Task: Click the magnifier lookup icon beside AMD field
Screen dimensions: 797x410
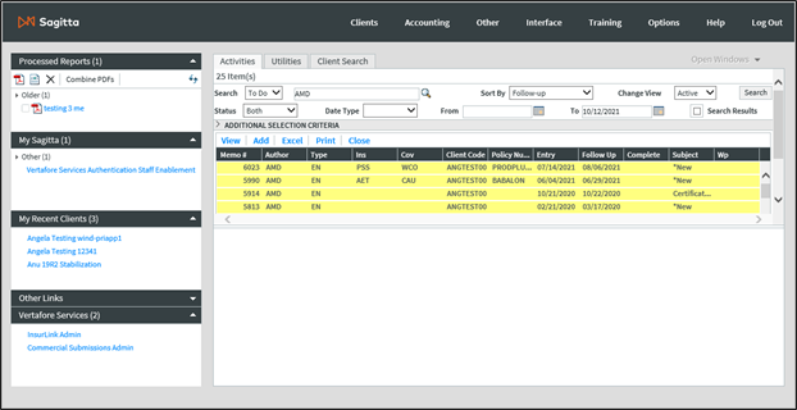Action: 425,93
